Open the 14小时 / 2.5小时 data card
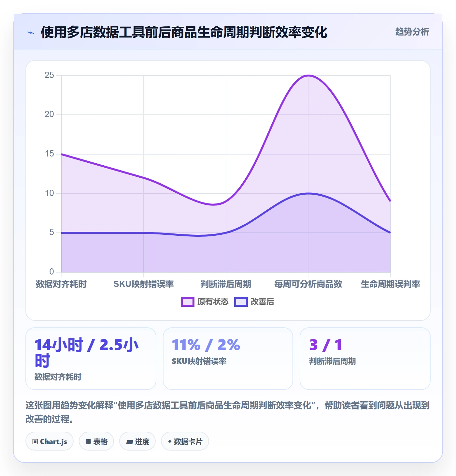 click(x=91, y=359)
